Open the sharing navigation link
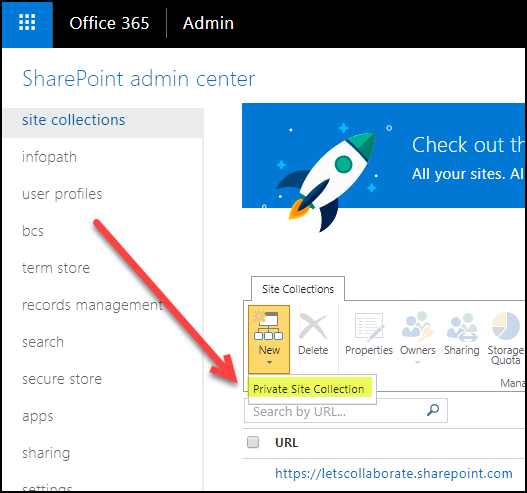The image size is (527, 493). tap(46, 453)
